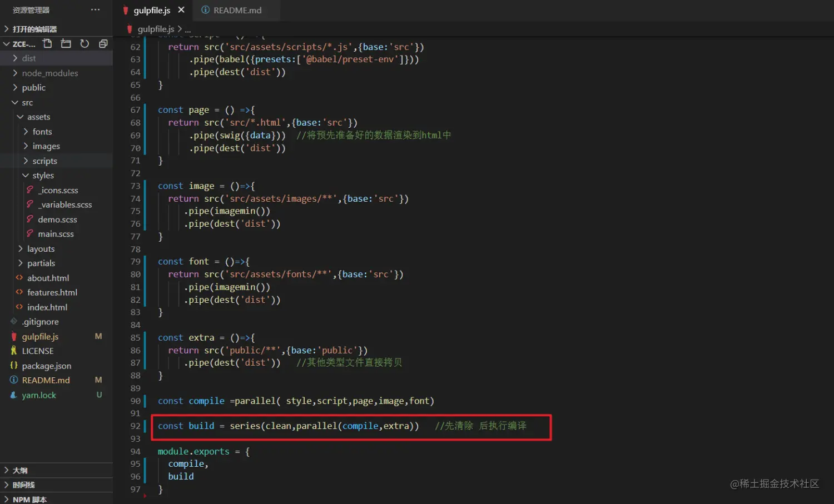Screen dimensions: 834x504
Task: Click 资源管理器 explorer panel title
Action: [31, 10]
